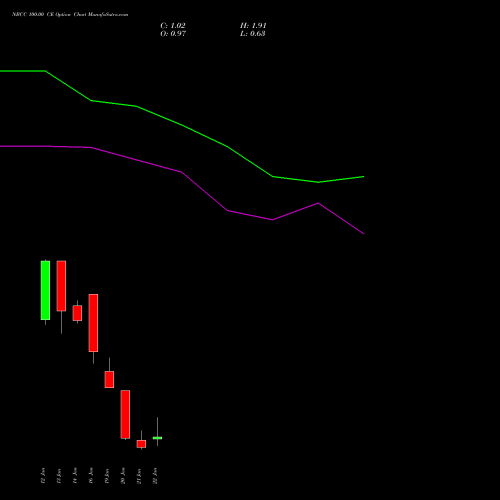Click the small green candle above 22 Jan
The width and height of the screenshot is (500, 500).
coord(157,438)
